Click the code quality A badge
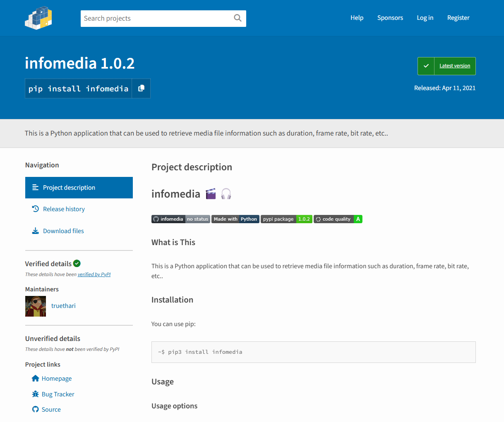Viewport: 504px width, 422px height. coord(338,219)
